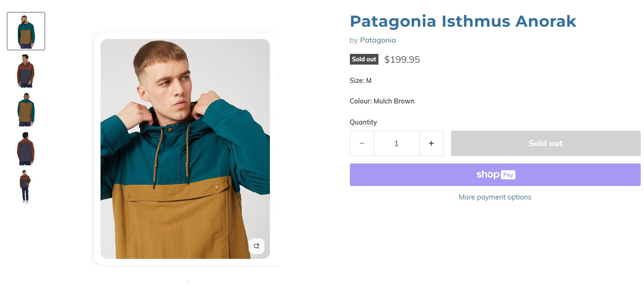The height and width of the screenshot is (296, 644).
Task: Show the green and tan back-view thumbnail
Action: [26, 109]
